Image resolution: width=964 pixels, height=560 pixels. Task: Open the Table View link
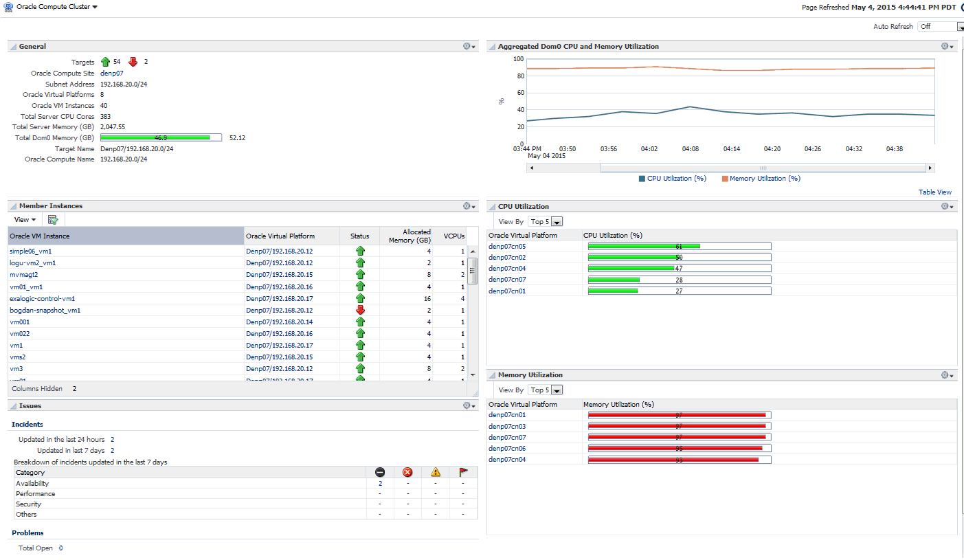[x=935, y=192]
